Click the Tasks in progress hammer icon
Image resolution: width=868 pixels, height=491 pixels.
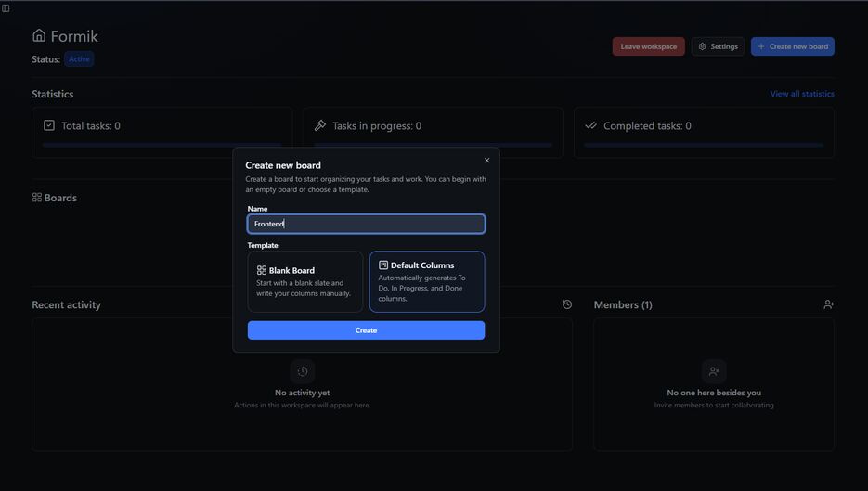pos(320,125)
